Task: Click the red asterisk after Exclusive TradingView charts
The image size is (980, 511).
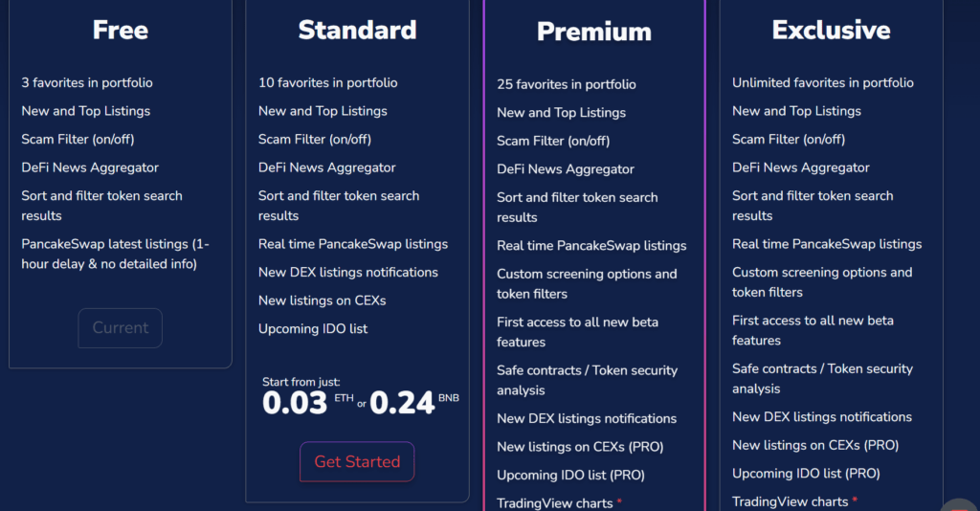Action: click(x=855, y=500)
